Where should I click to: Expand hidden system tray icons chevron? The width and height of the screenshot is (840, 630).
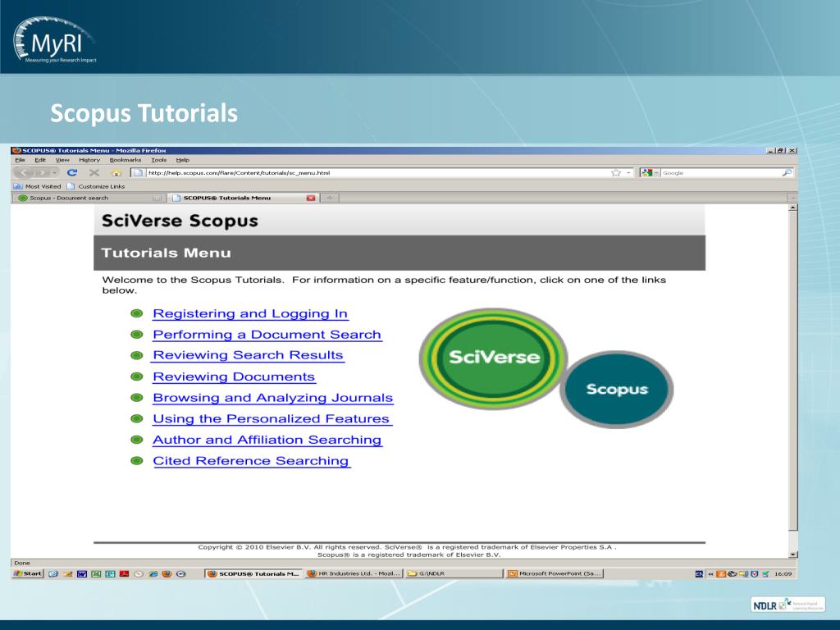[x=711, y=573]
